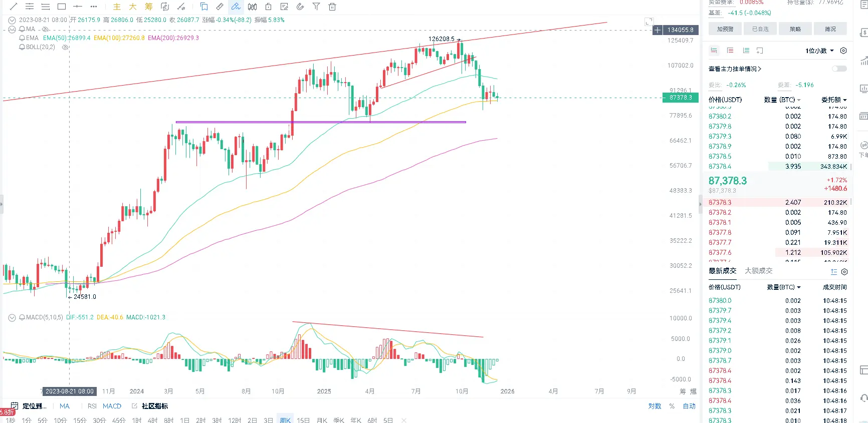Image resolution: width=868 pixels, height=423 pixels.
Task: Click the 筹 chip distribution icon
Action: [x=149, y=7]
